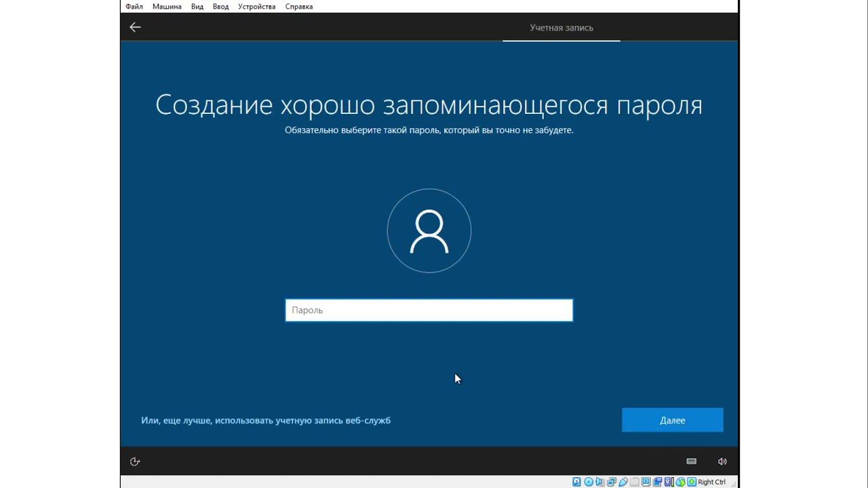Open the ease of access icon
Image resolution: width=868 pixels, height=488 pixels.
point(135,462)
